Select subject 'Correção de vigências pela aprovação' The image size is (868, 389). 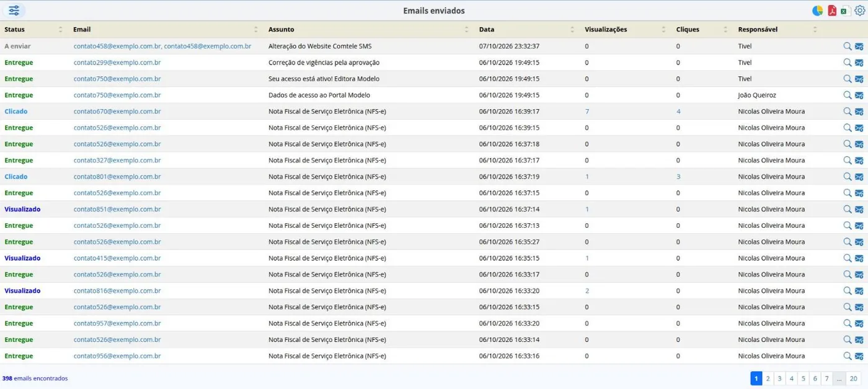tap(324, 63)
